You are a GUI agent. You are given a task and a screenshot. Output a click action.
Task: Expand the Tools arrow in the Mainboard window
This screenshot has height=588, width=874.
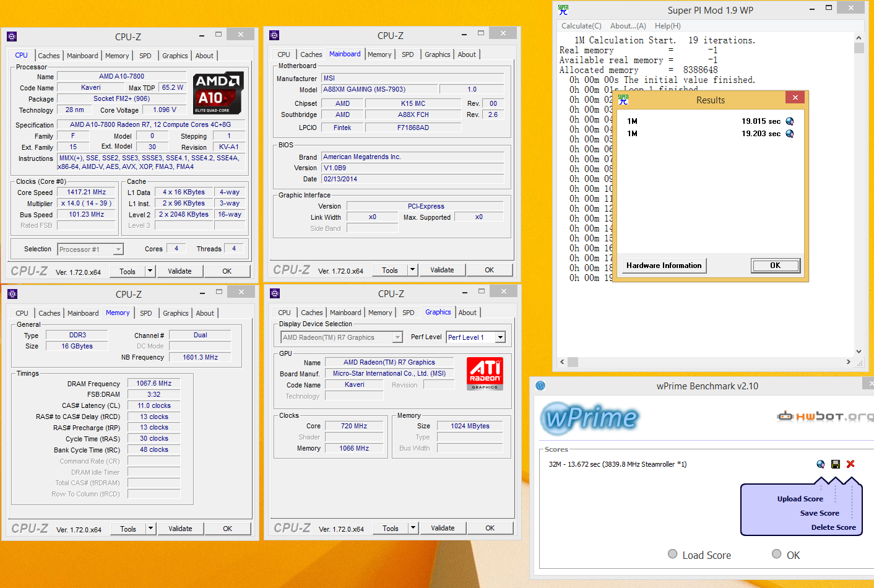[412, 270]
